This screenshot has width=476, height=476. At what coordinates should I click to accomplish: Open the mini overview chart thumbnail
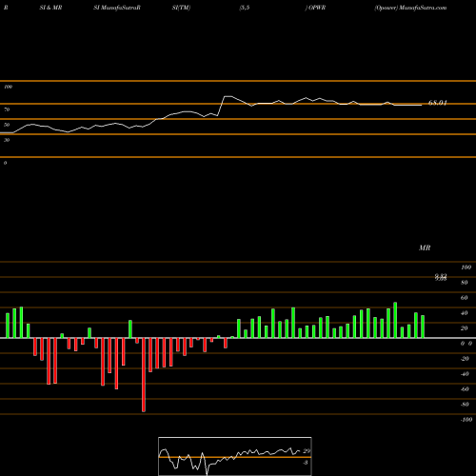coord(235,456)
